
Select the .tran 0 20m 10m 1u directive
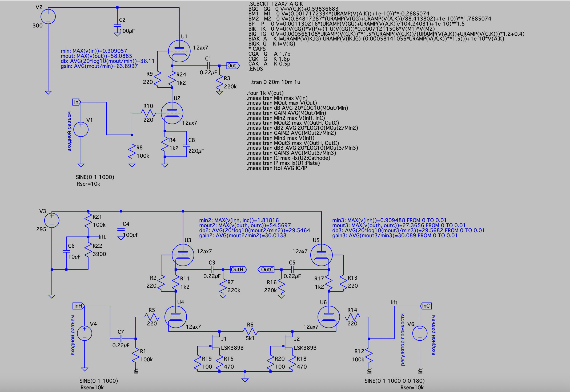click(275, 82)
